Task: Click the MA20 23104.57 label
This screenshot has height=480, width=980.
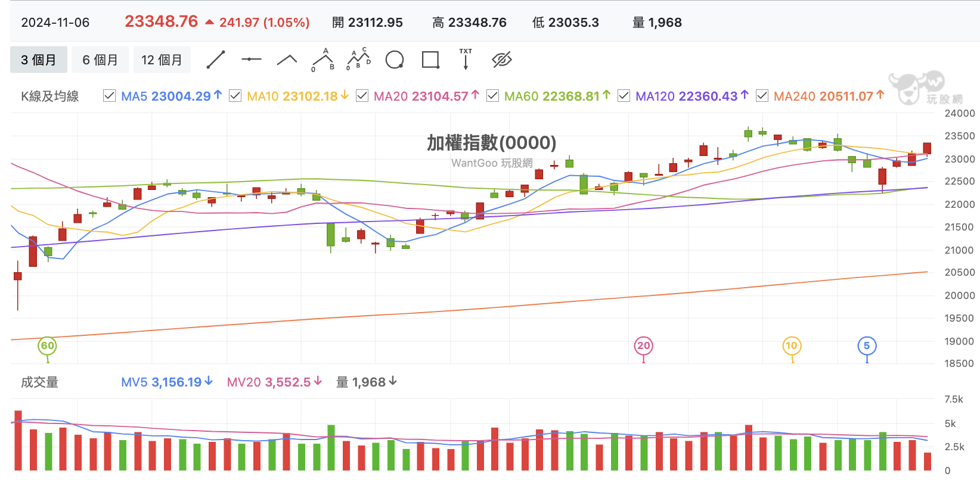Action: point(427,96)
